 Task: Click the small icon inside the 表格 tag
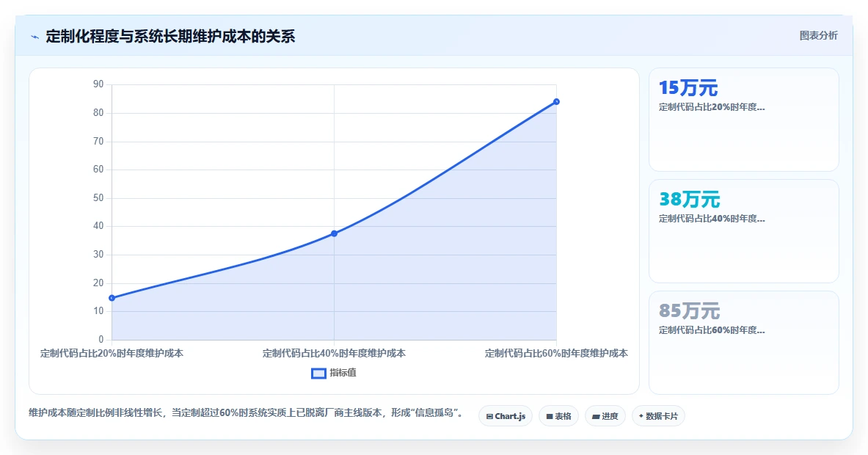(550, 417)
